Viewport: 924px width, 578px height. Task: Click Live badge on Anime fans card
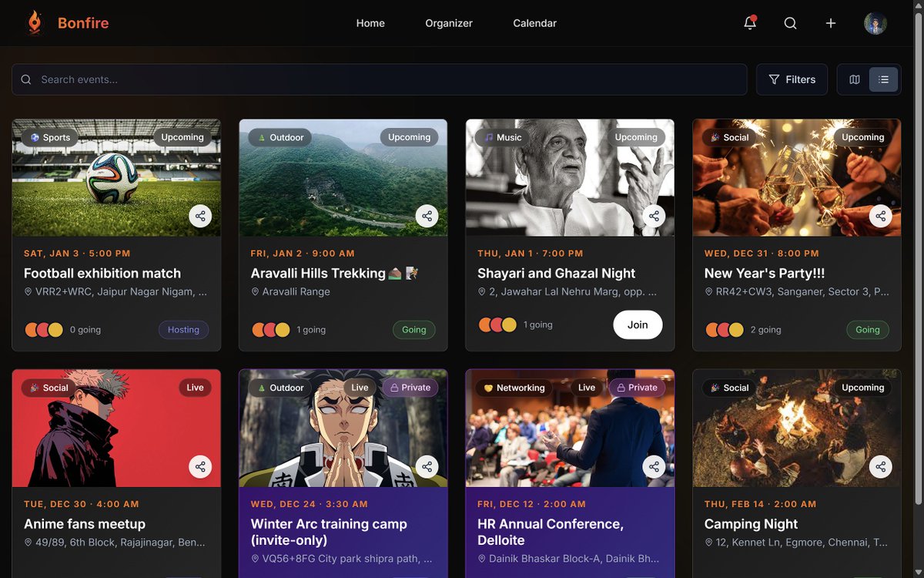(195, 388)
